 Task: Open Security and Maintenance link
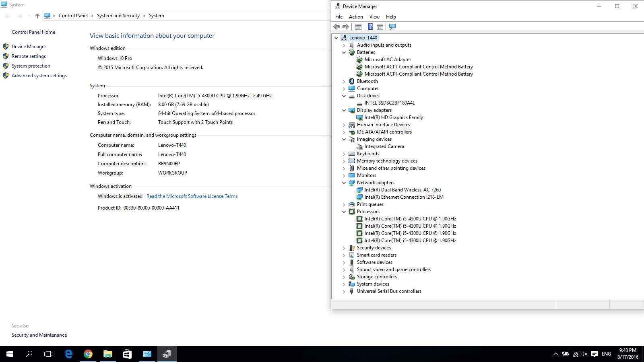click(x=39, y=335)
